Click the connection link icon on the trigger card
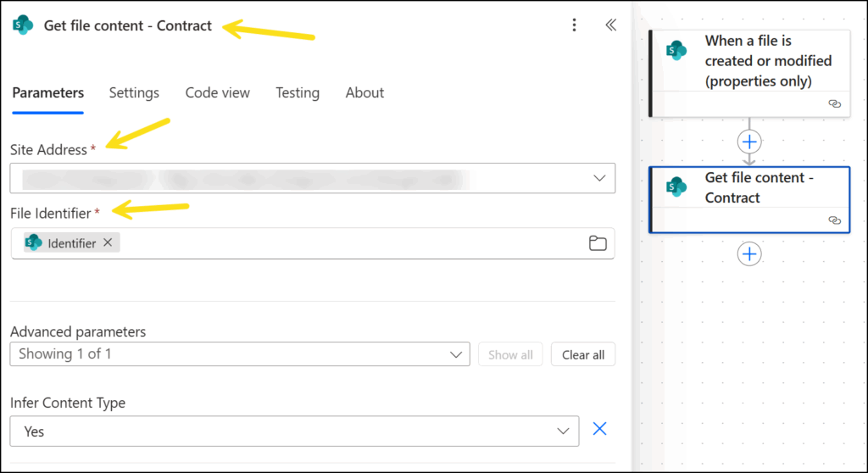 click(x=834, y=103)
